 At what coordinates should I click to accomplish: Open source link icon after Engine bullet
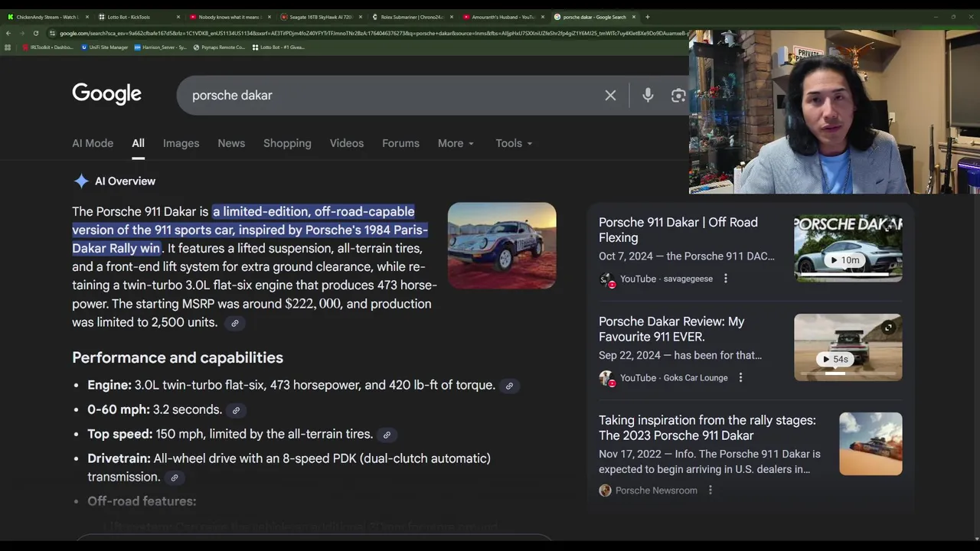pyautogui.click(x=509, y=386)
